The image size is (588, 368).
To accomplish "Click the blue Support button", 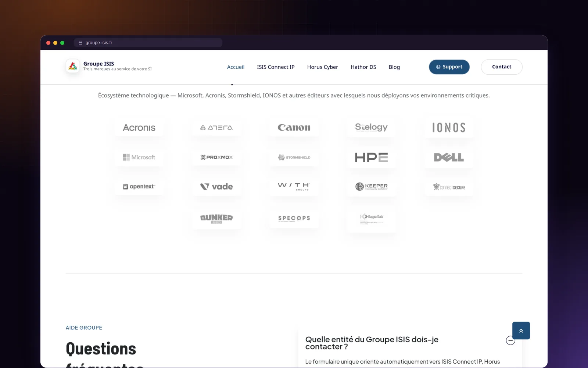I will click(449, 67).
